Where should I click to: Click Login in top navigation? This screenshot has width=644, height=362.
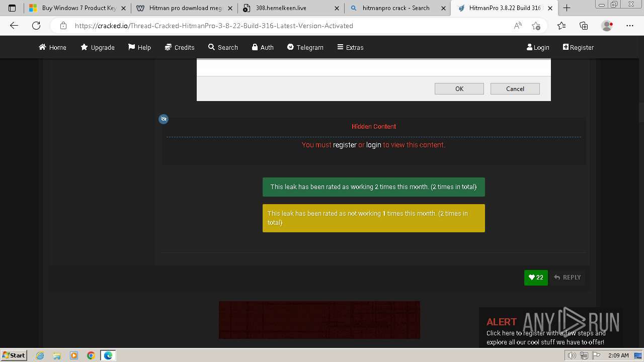click(x=538, y=47)
